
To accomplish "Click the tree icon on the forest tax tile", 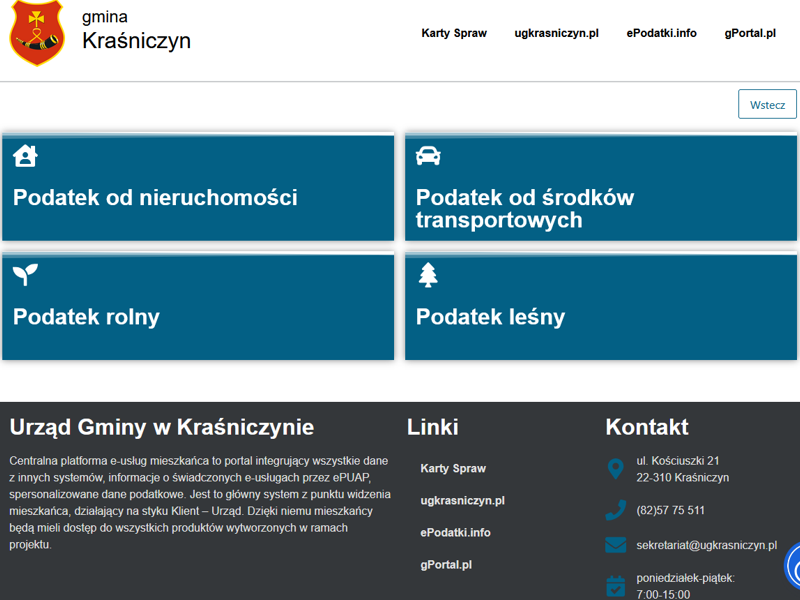I will coord(428,275).
